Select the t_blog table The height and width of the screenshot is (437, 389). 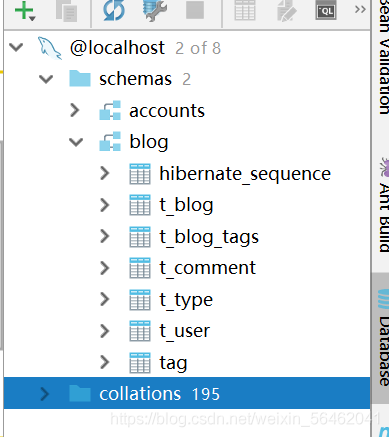[x=186, y=205]
